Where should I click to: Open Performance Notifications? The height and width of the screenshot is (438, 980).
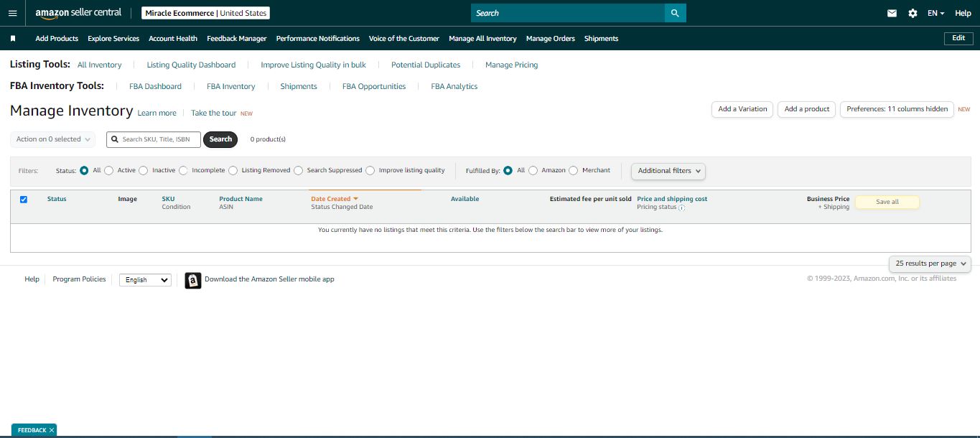318,39
